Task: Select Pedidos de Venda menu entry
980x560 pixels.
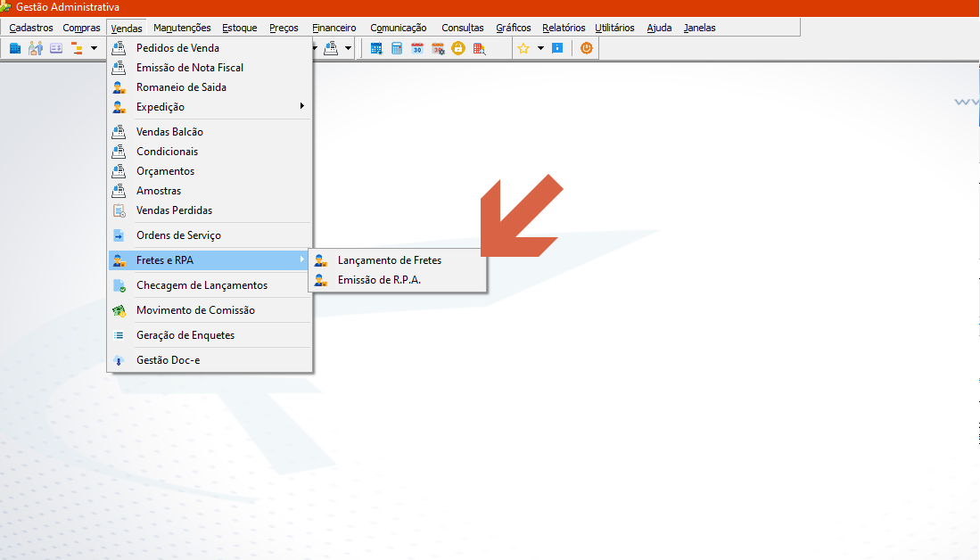Action: [210, 48]
